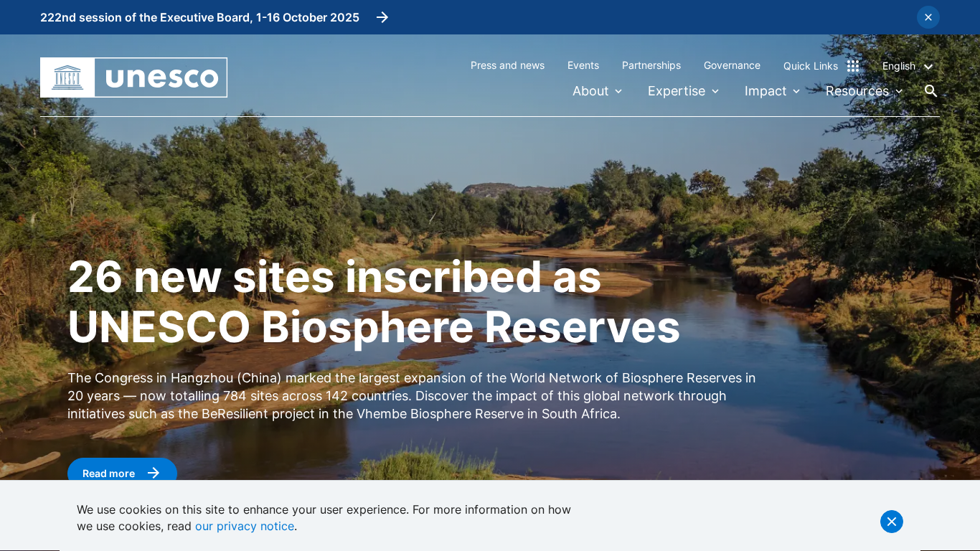Dismiss the top announcement banner
Image resolution: width=980 pixels, height=551 pixels.
(x=928, y=17)
